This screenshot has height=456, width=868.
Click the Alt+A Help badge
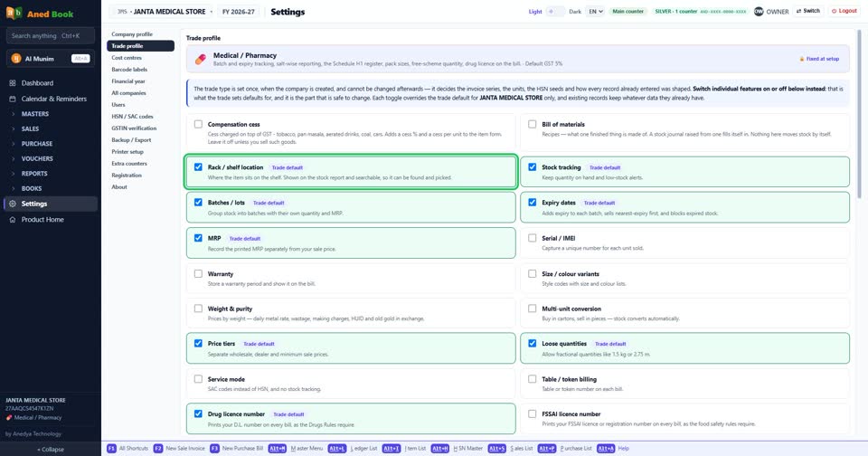click(x=606, y=448)
